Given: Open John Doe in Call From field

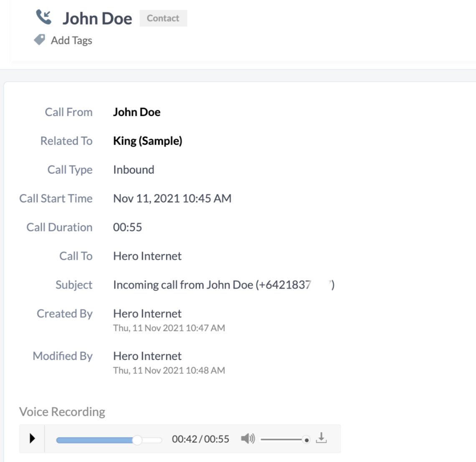Looking at the screenshot, I should (x=137, y=112).
